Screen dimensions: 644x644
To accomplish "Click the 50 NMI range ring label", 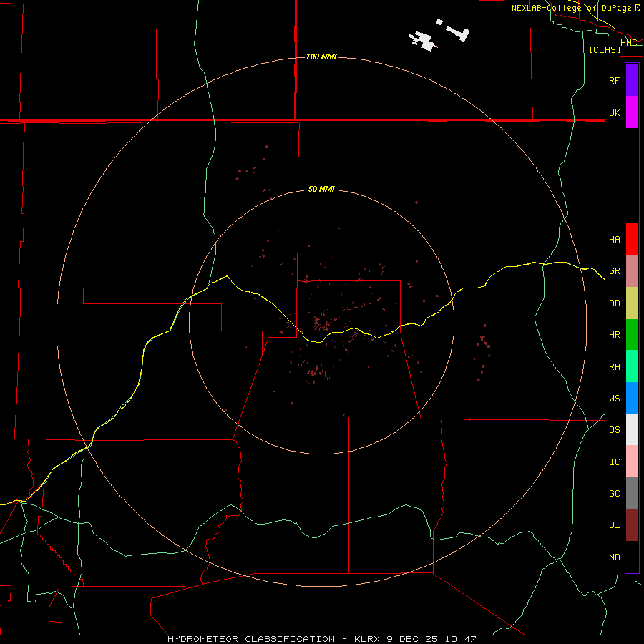I will [x=321, y=189].
